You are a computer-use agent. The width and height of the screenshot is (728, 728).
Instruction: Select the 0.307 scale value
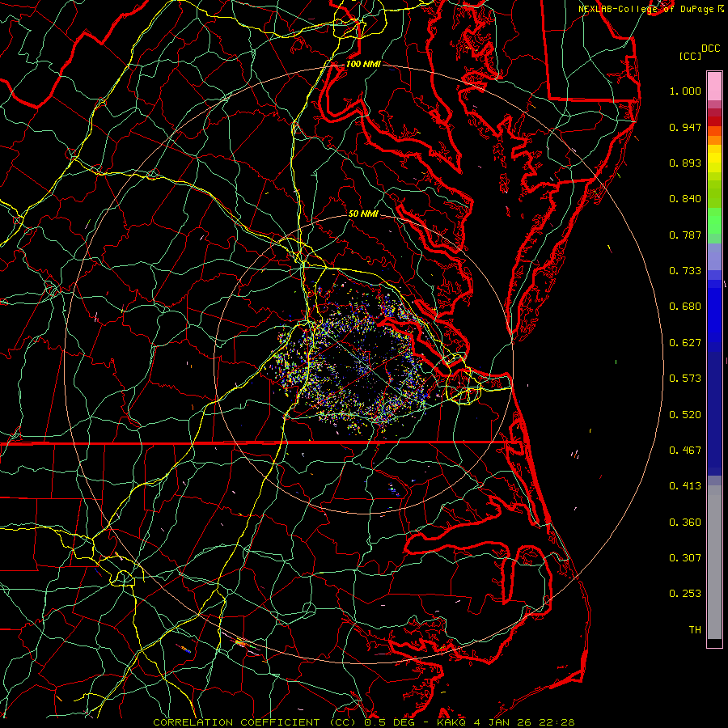coord(685,558)
